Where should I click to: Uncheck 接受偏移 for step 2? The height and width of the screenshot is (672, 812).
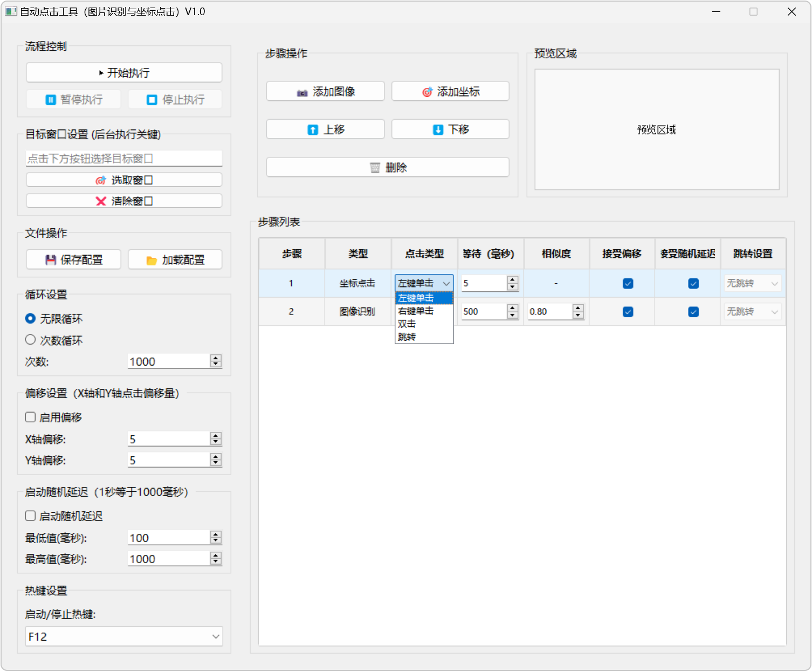tap(628, 312)
